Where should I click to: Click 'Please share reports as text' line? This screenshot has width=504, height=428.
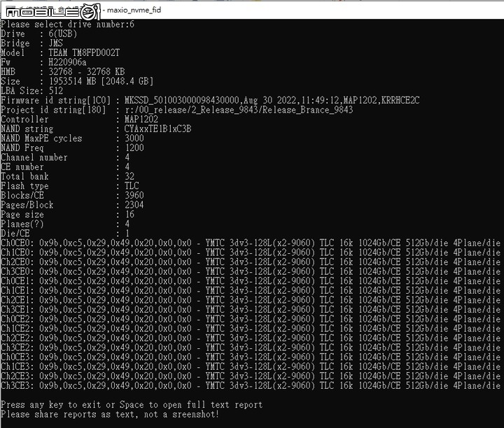point(110,414)
